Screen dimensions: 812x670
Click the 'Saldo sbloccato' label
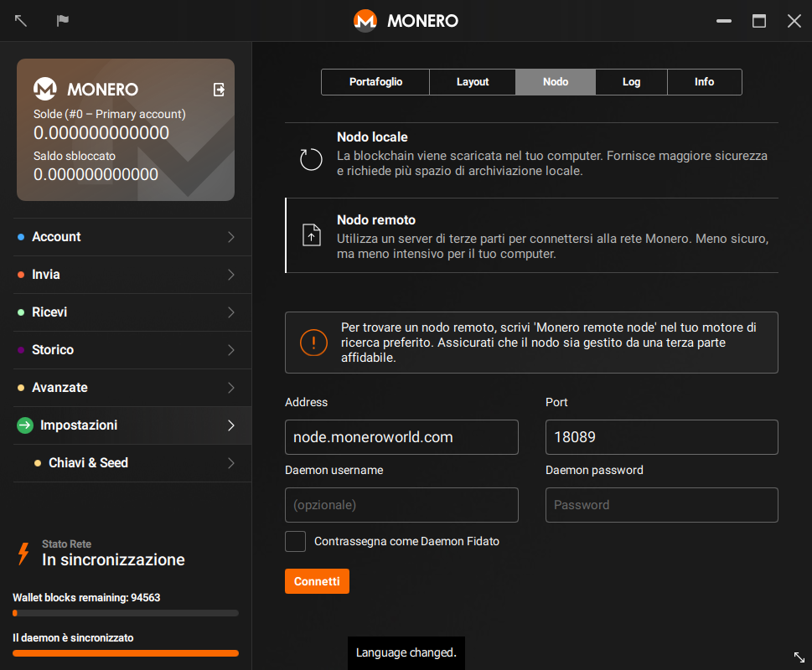75,156
